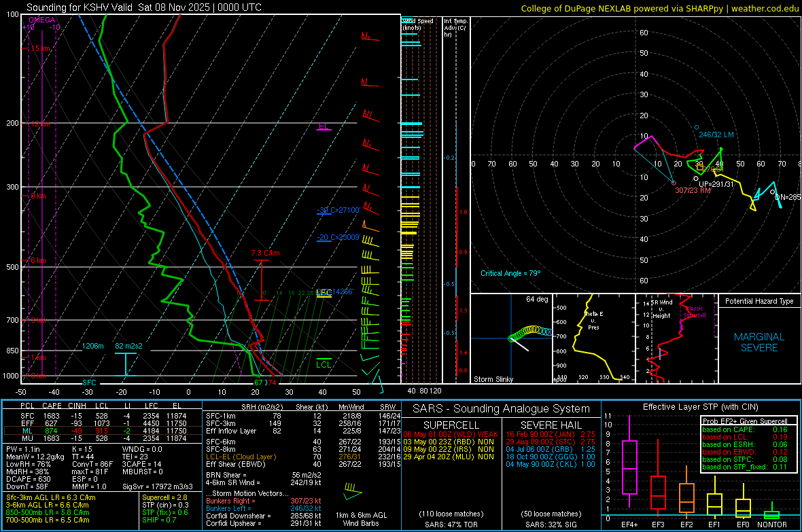Click the Inf. Temp. Adv. panel header
802x532 pixels.
click(x=455, y=28)
